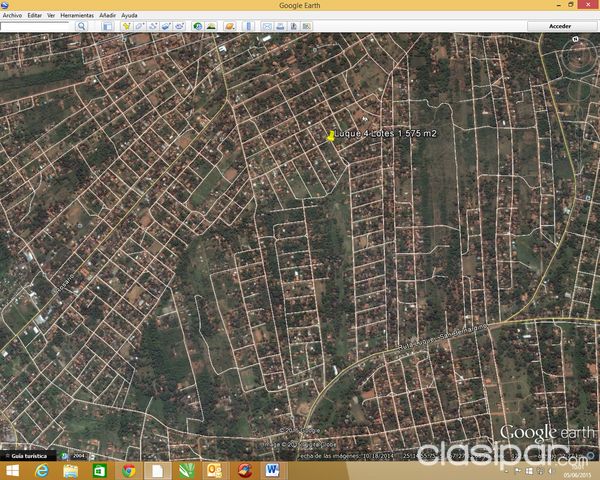Open the Editar menu
This screenshot has width=600, height=480.
[34, 15]
